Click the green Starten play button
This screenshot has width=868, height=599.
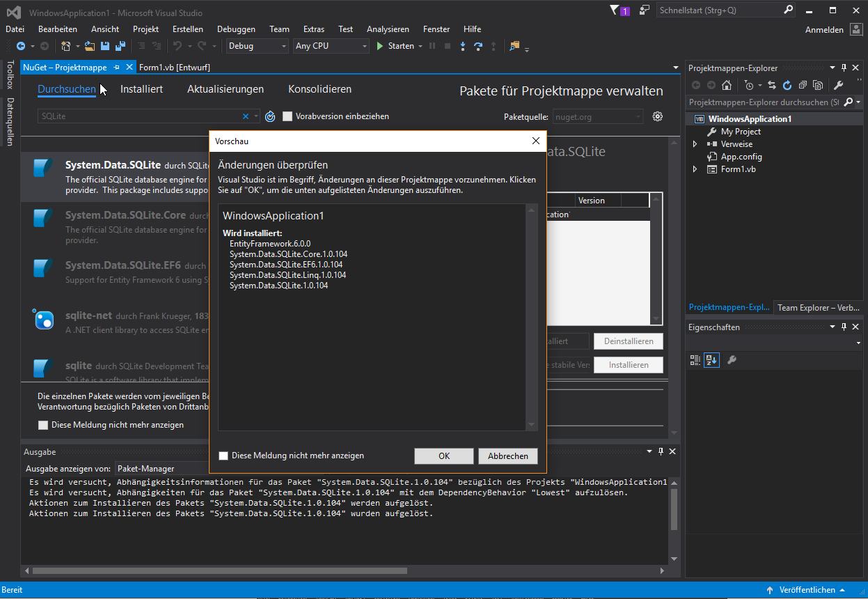click(x=380, y=46)
